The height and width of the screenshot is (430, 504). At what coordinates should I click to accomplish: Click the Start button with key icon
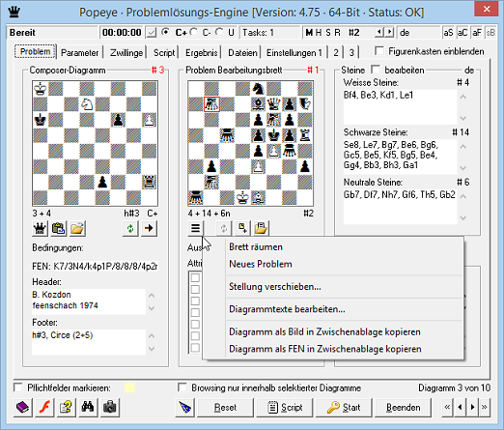pos(344,408)
